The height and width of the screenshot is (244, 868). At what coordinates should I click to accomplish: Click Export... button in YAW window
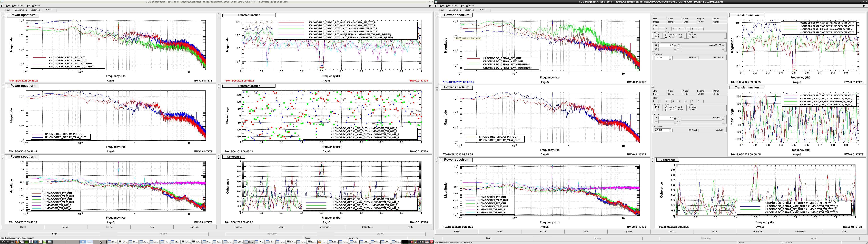pyautogui.click(x=715, y=231)
